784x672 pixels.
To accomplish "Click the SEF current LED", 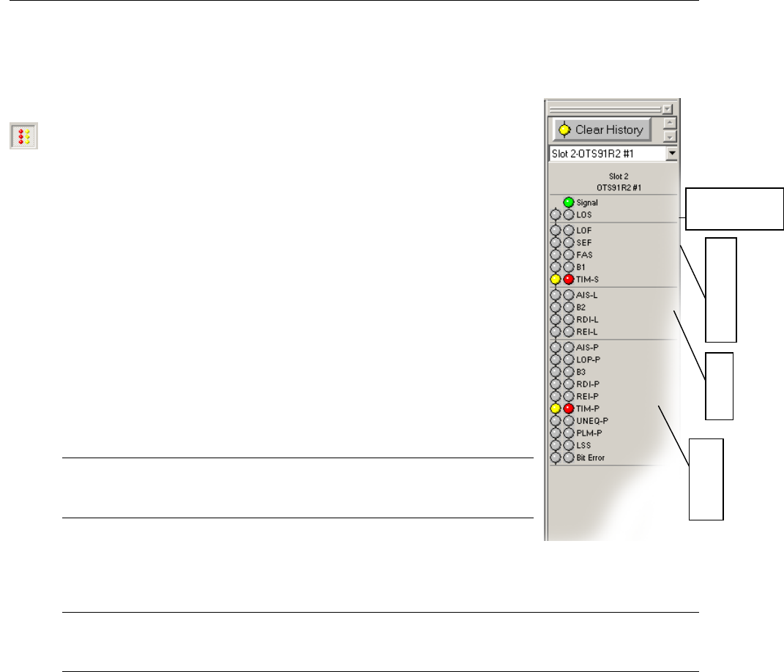I will pyautogui.click(x=569, y=242).
